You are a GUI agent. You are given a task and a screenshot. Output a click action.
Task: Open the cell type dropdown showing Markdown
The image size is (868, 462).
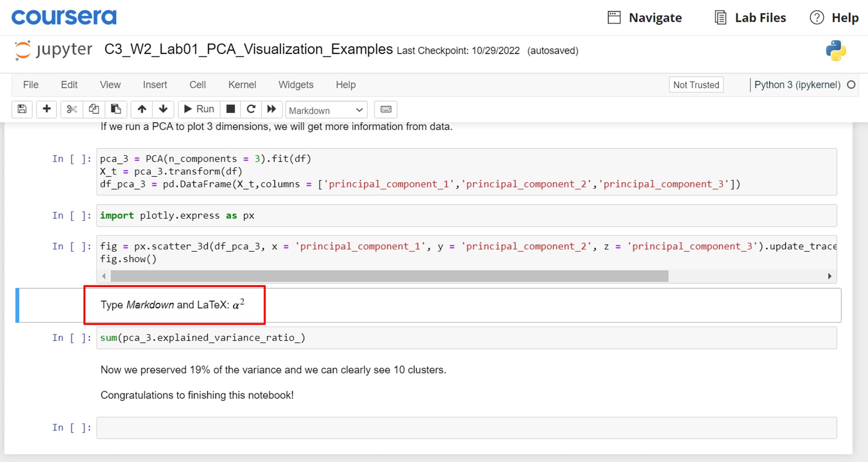tap(326, 110)
